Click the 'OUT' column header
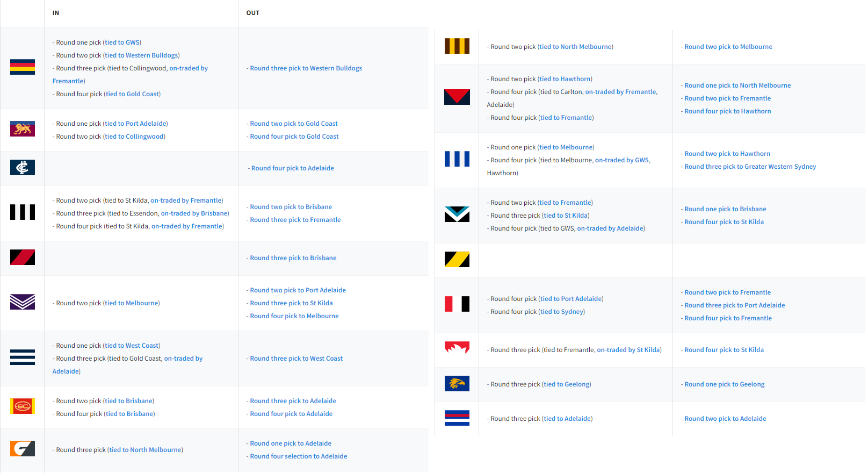868x473 pixels. click(253, 13)
